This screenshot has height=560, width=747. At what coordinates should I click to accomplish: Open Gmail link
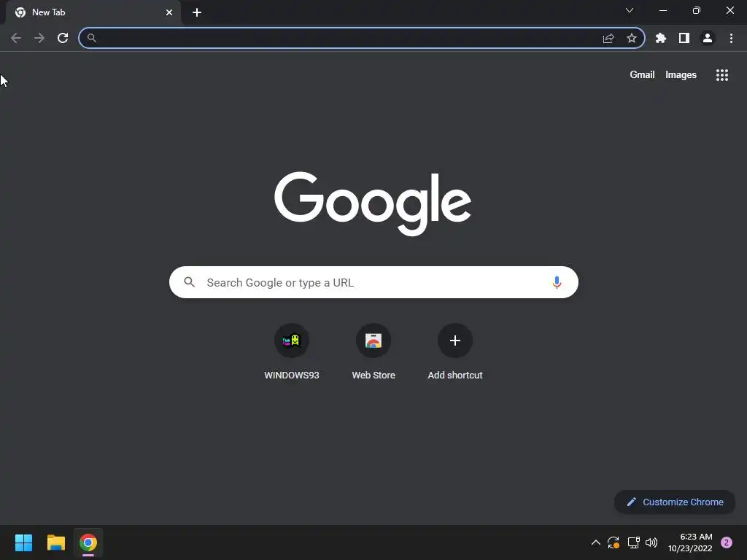point(642,75)
